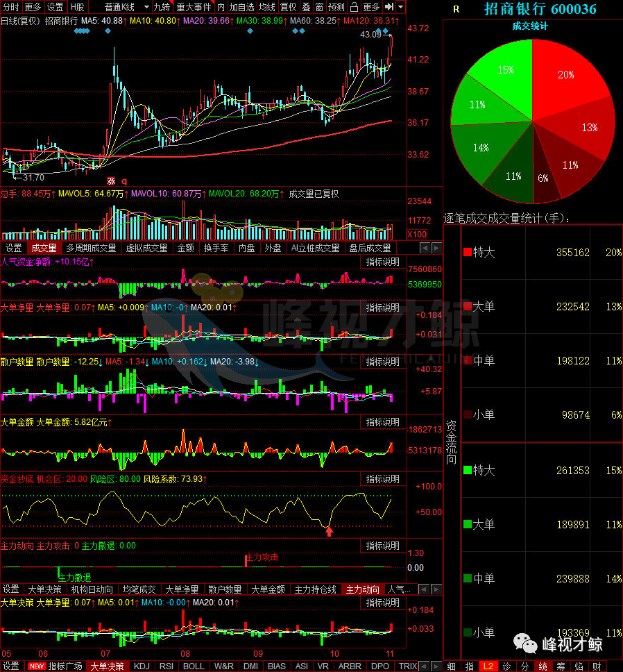Toggle the 九转 indicator

point(162,7)
